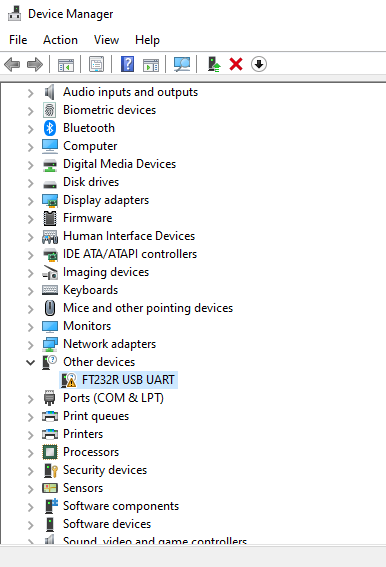Expand the Bluetooth category
The image size is (386, 567).
point(31,129)
